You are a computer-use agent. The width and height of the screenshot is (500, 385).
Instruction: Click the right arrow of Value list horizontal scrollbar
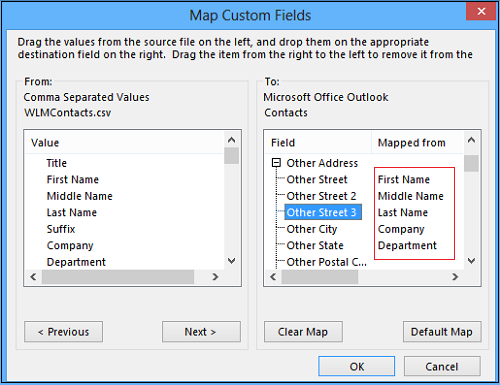click(x=215, y=277)
